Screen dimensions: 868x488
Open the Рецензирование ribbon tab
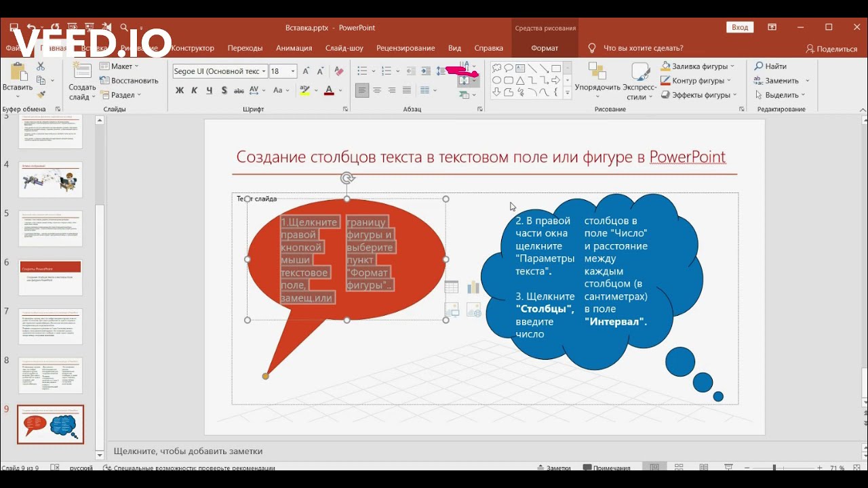[x=406, y=48]
